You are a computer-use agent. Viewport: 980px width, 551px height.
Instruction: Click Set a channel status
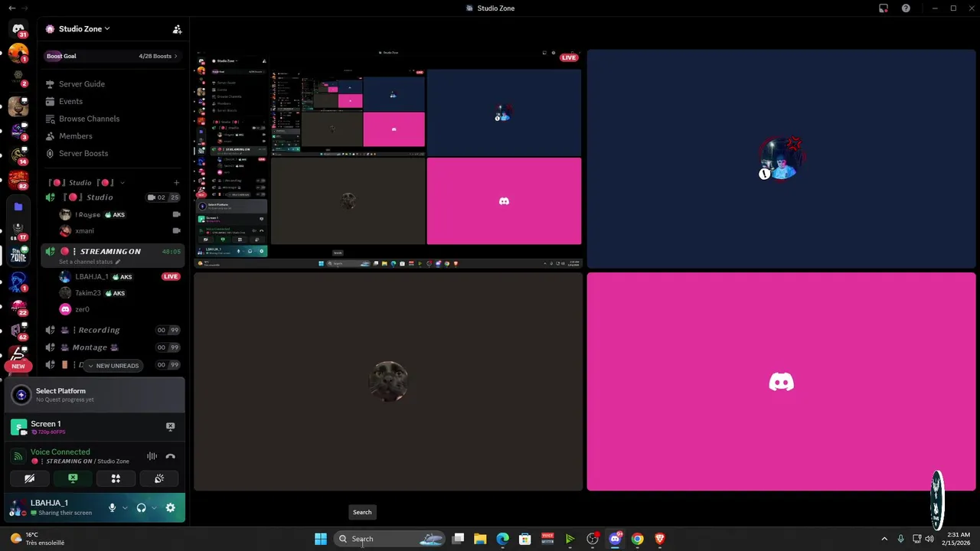[x=90, y=262]
